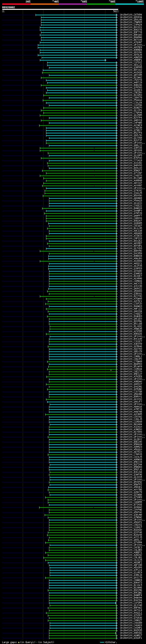Select the UniRef100_Q50LH5 hit label
Viewport: 146px width, 644px height.
pos(131,20)
